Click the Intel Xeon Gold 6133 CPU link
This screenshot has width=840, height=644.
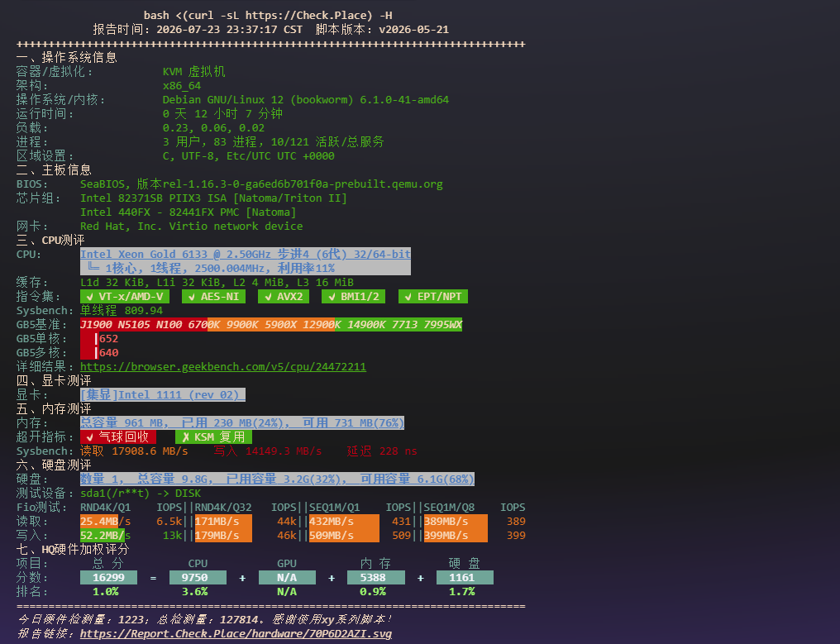tap(246, 255)
